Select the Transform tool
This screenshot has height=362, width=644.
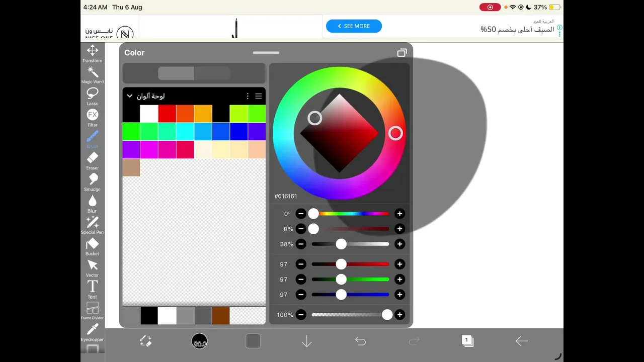(x=93, y=53)
